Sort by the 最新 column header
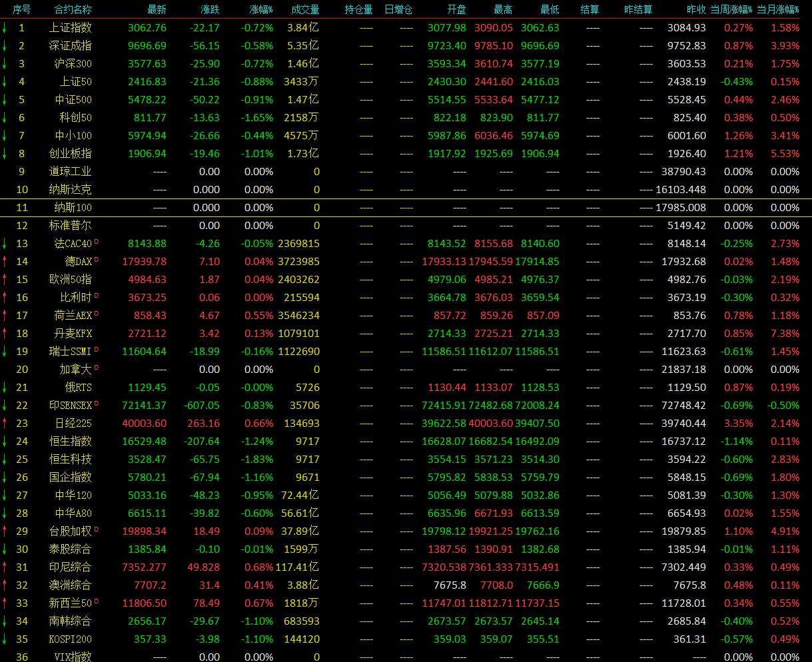812x662 pixels. pos(157,10)
